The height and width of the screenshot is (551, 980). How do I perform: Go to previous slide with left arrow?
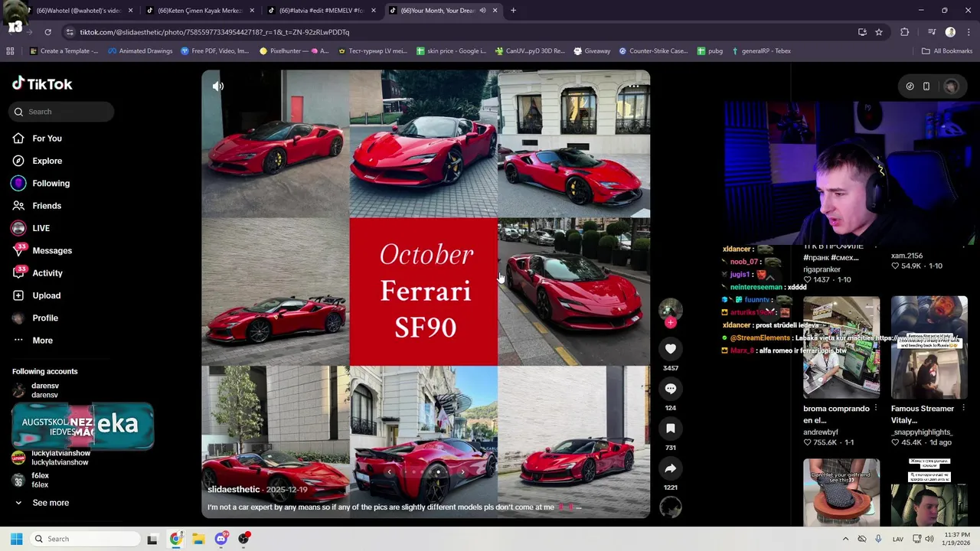tap(389, 472)
